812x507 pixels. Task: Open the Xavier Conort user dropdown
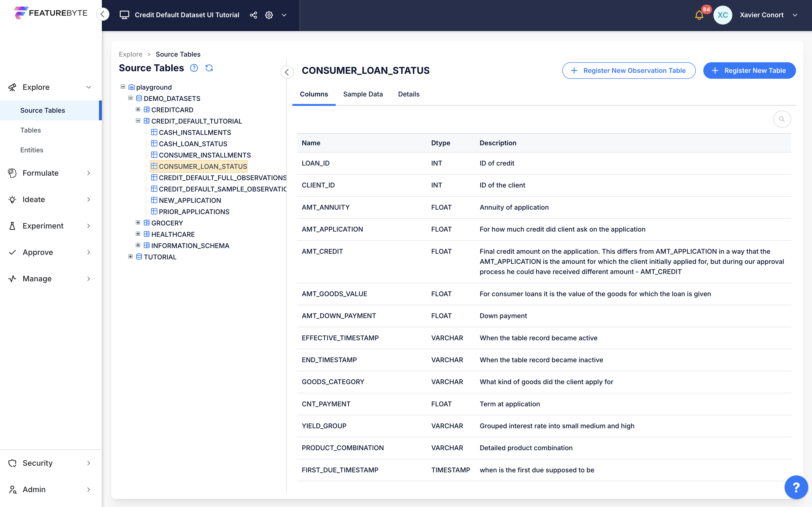(x=795, y=15)
